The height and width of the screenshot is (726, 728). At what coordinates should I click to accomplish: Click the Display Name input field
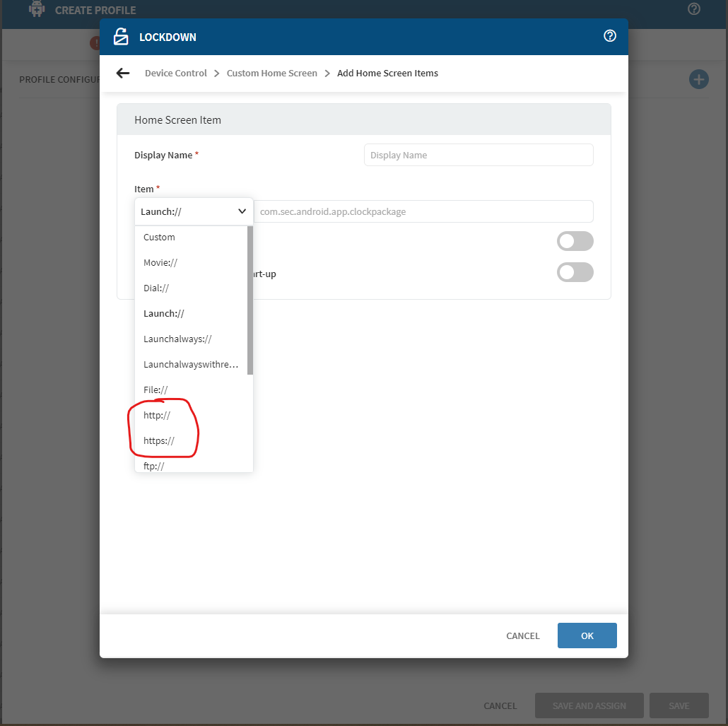click(479, 156)
